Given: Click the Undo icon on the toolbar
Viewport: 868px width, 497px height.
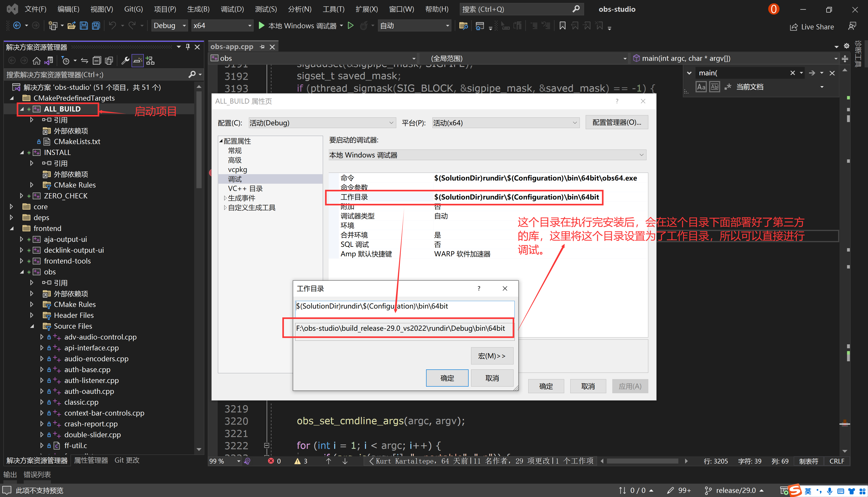Looking at the screenshot, I should [113, 25].
